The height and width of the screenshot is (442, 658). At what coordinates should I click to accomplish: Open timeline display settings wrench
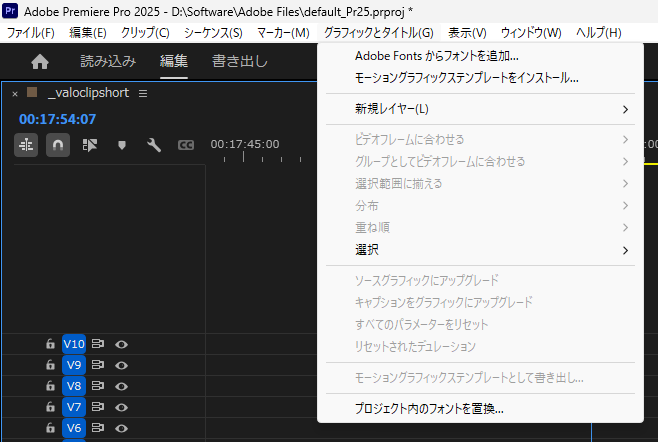[x=154, y=145]
